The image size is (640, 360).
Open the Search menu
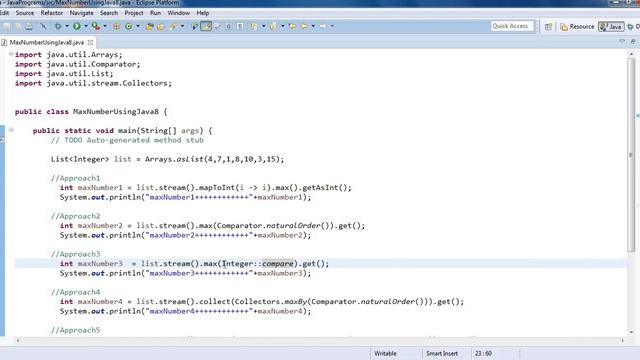pos(109,13)
